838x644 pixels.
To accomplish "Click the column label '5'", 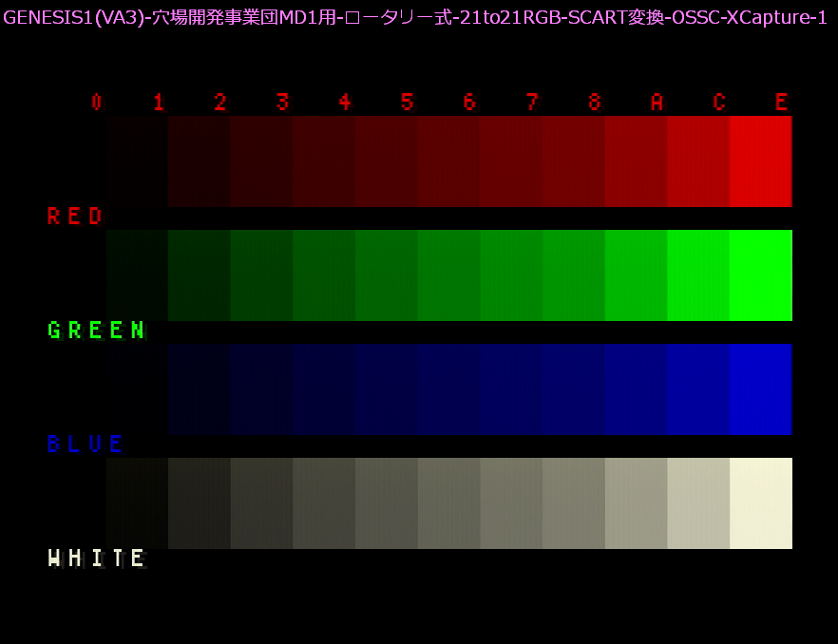I will 408,102.
